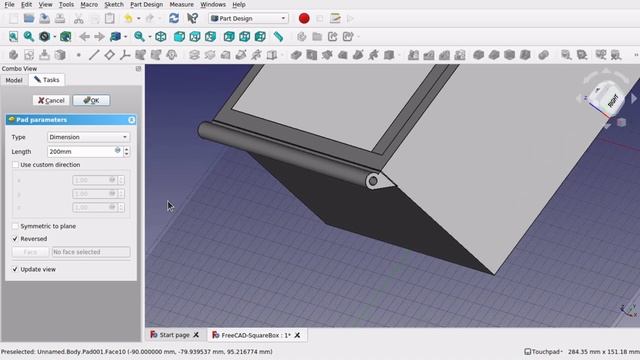Click the RIGHT face of navigation cube
Screen dimensions: 640x360
click(x=613, y=100)
